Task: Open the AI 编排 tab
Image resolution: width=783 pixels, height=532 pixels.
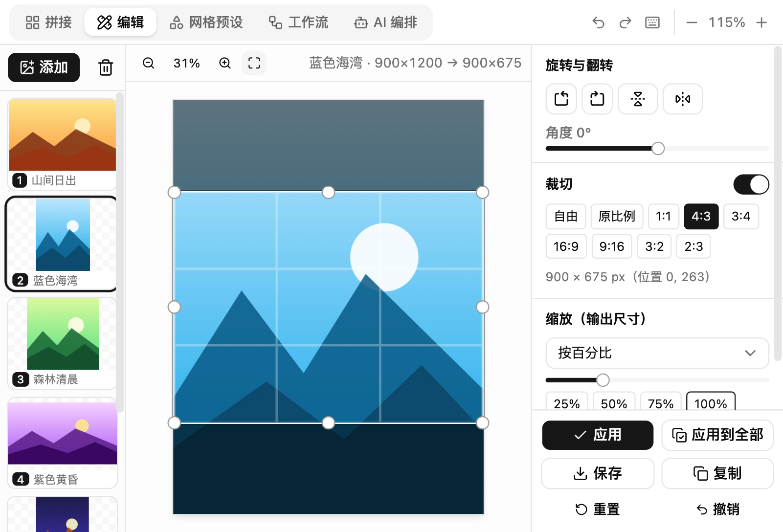Action: (386, 22)
